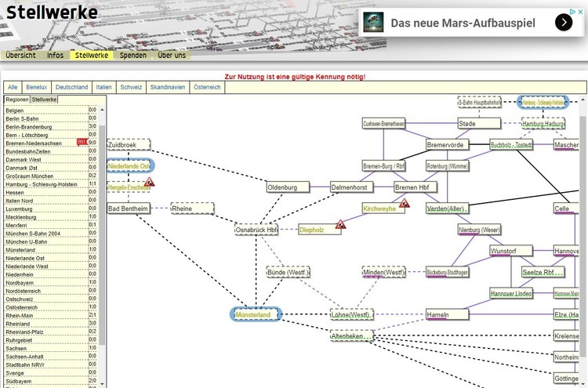Click the Münsterland region node on map
This screenshot has height=388, width=588.
click(x=256, y=314)
